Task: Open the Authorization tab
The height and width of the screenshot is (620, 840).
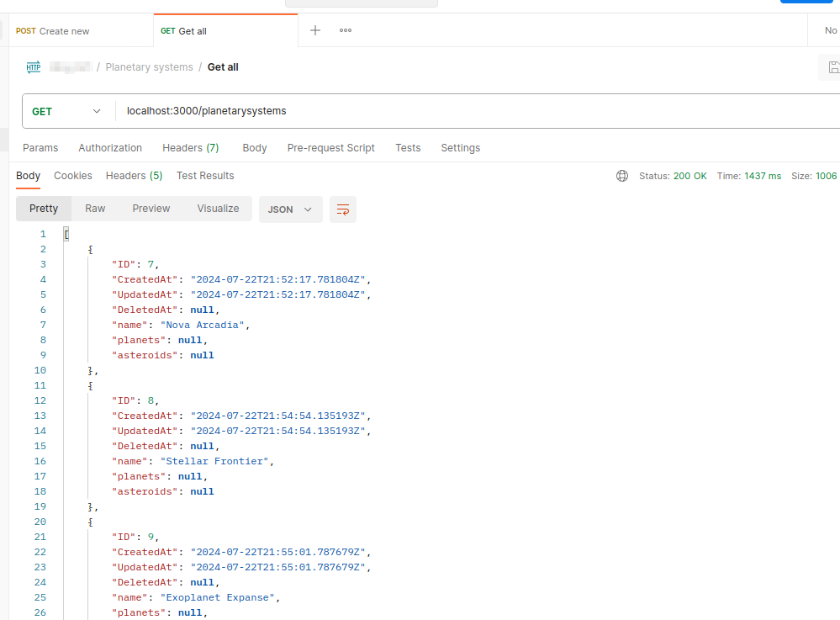Action: click(x=110, y=148)
